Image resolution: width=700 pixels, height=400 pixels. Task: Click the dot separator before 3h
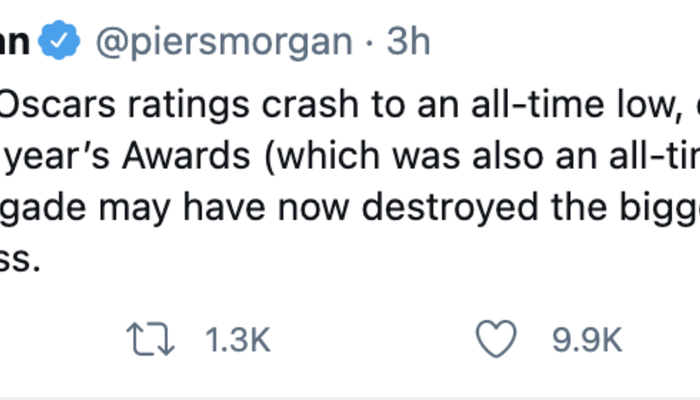point(369,43)
